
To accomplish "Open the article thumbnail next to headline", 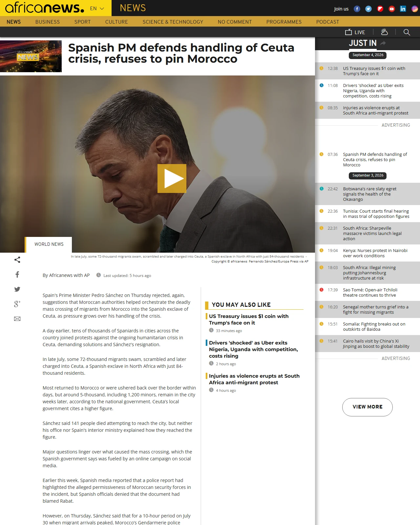I will pyautogui.click(x=31, y=56).
